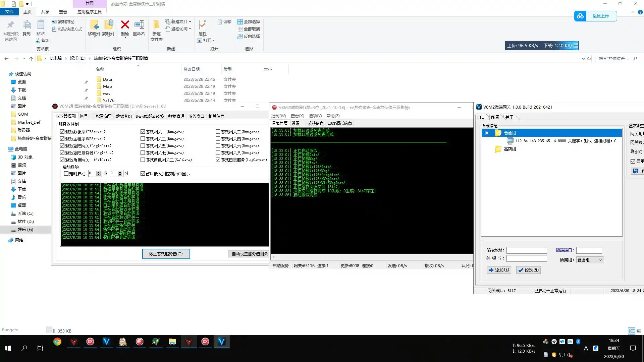Toggle 游戏日志服务(LogServer) checkbox
The image size is (644, 362).
218,160
